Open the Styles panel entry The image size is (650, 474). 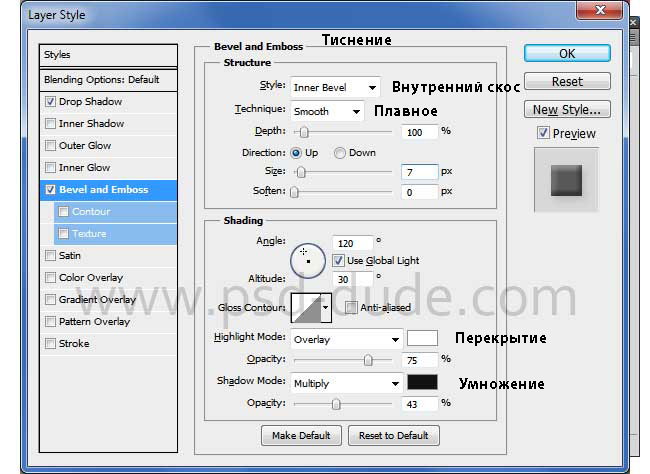(108, 55)
